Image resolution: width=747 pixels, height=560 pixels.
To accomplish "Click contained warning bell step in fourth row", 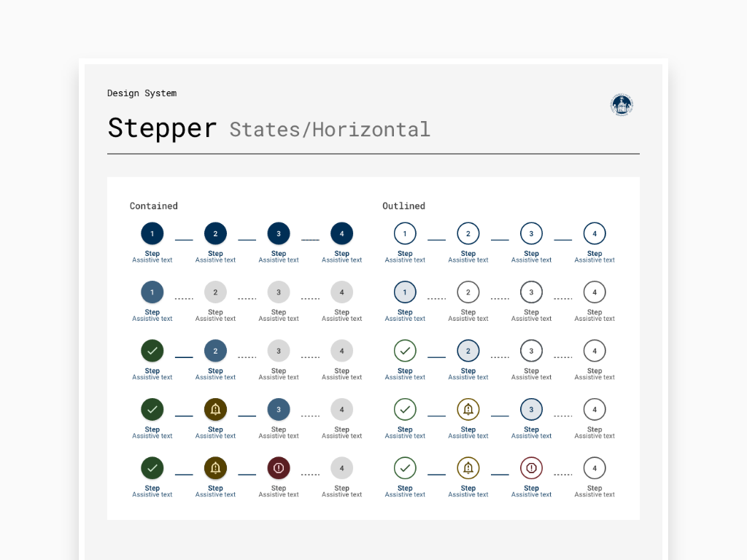I will point(215,410).
